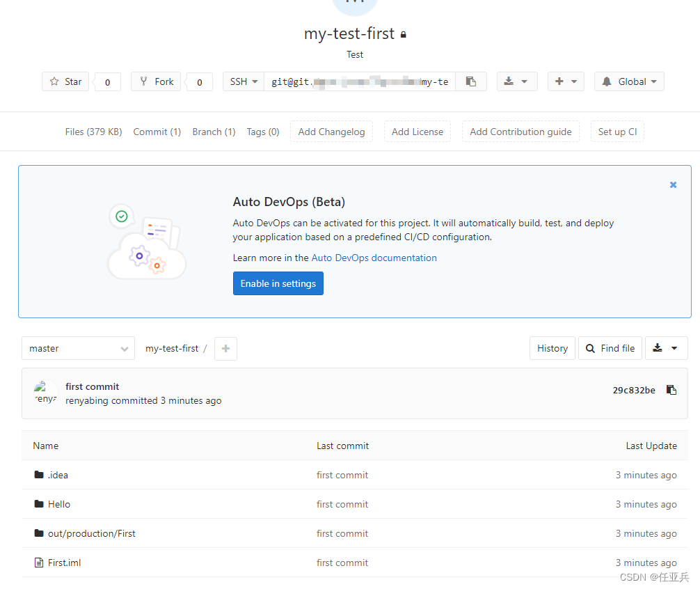Image resolution: width=700 pixels, height=589 pixels.
Task: Star the my-test-first project
Action: 65,81
